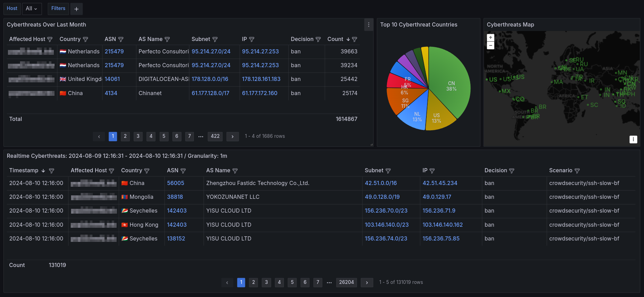Go to the next page in the realtime table

point(367,283)
